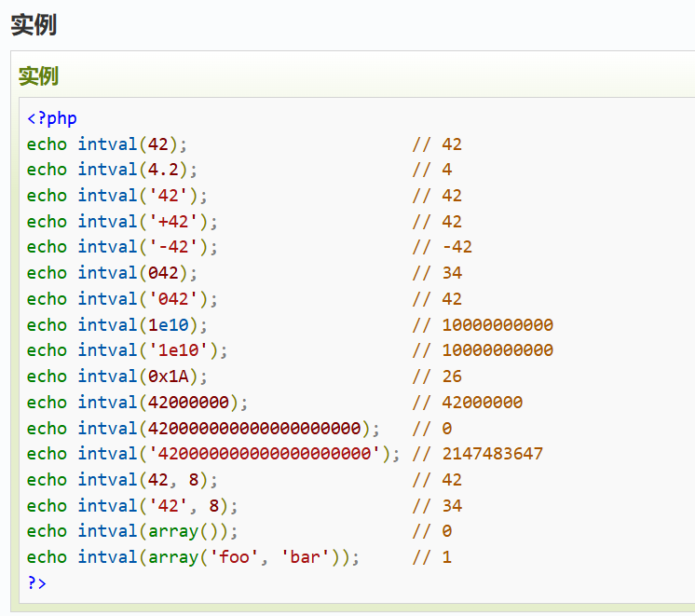The width and height of the screenshot is (695, 616).
Task: Click the // -42 result comment
Action: tap(443, 247)
